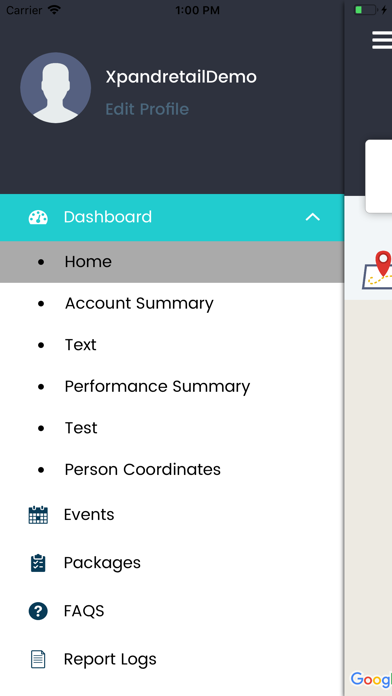Click the Google logo on map
Viewport: 392px width, 696px height.
(371, 680)
